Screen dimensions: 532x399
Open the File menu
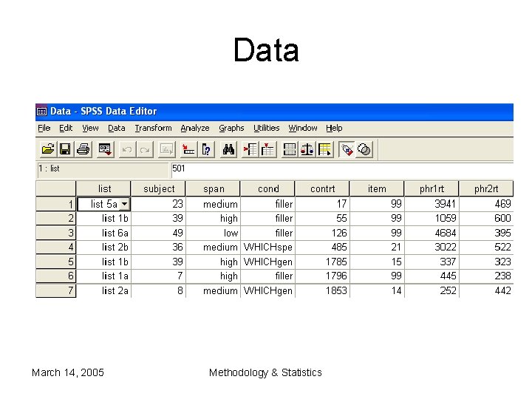coord(44,128)
